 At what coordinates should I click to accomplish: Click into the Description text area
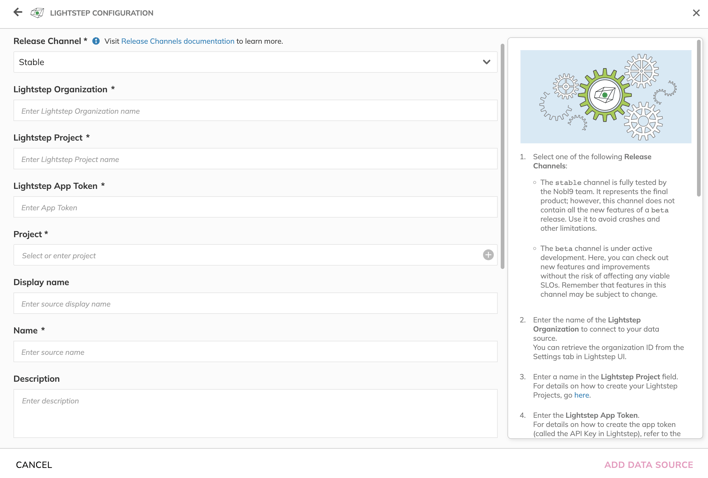[255, 413]
